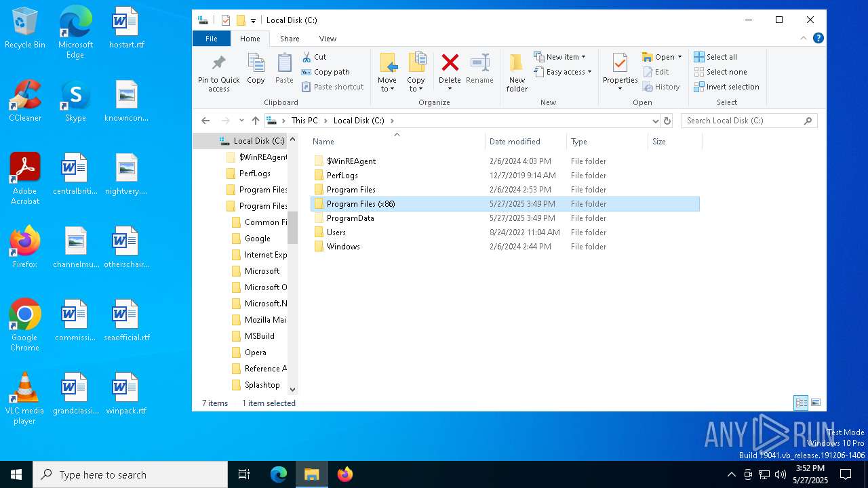This screenshot has width=868, height=488.
Task: Click the Windows Start button
Action: point(16,474)
